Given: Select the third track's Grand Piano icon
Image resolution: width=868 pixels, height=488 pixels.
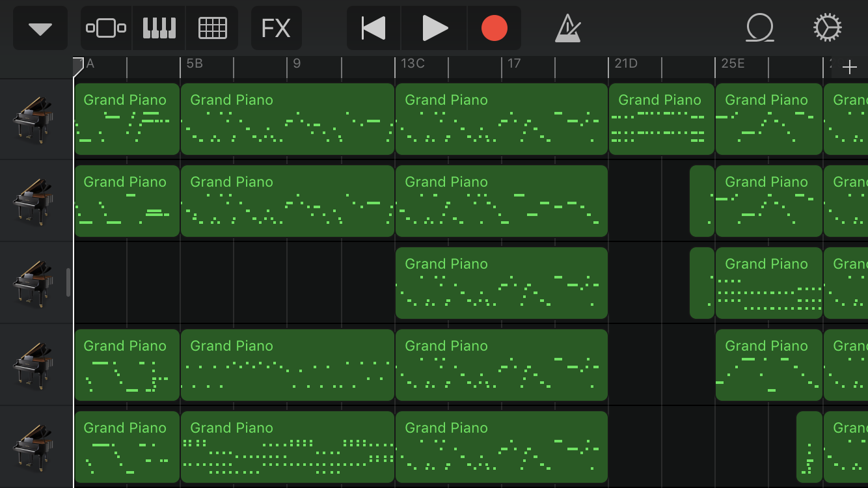Looking at the screenshot, I should click(34, 283).
